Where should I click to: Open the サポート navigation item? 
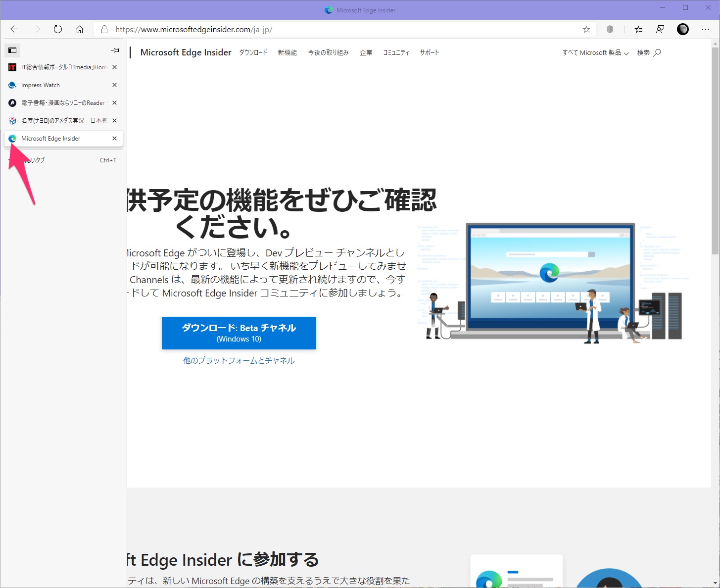pos(430,52)
